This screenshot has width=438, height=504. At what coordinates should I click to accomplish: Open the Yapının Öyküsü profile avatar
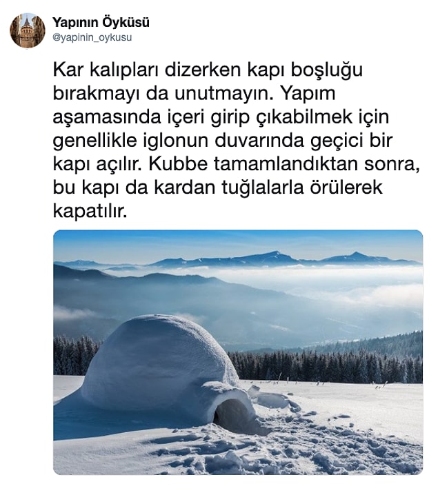point(28,30)
